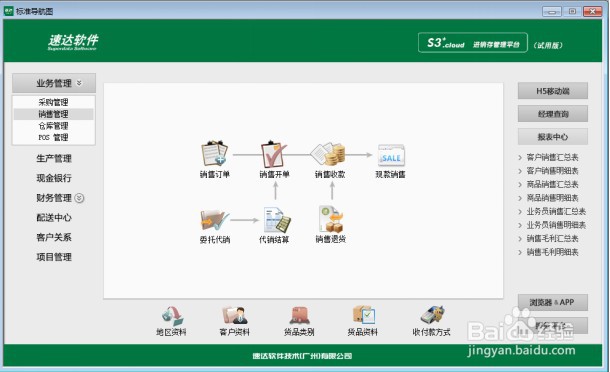Viewport: 610px width, 372px height.
Task: Minimize the 标准导航图 window
Action: tap(552, 11)
